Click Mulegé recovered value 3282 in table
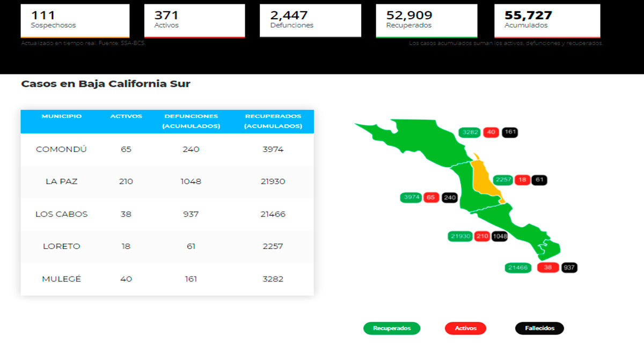The width and height of the screenshot is (644, 357). pyautogui.click(x=273, y=279)
